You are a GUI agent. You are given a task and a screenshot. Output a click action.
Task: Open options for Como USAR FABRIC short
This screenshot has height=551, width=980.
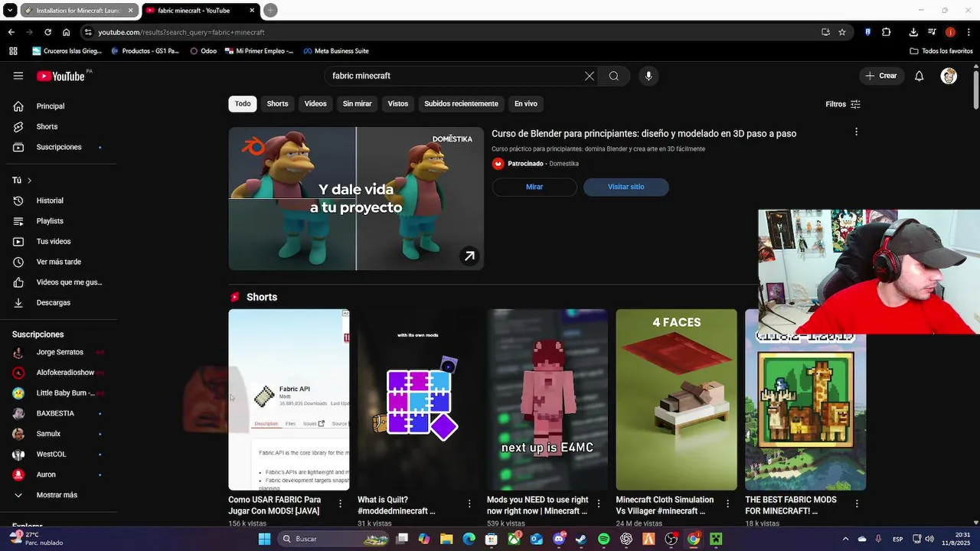pyautogui.click(x=341, y=504)
